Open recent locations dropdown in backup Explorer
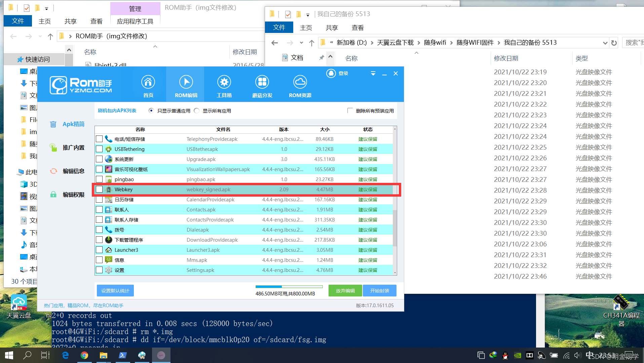The width and height of the screenshot is (644, 363). pos(301,43)
